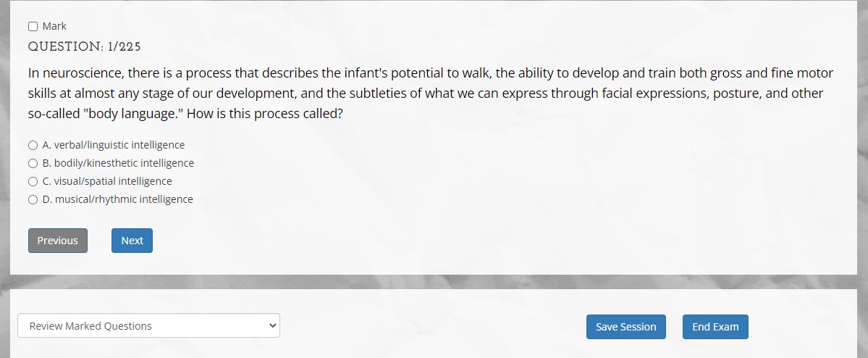The height and width of the screenshot is (358, 868).
Task: Click the Save Session button
Action: (x=626, y=327)
